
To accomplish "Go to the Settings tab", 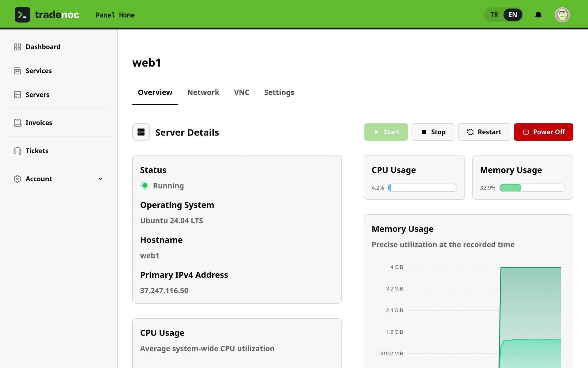I will pyautogui.click(x=279, y=92).
